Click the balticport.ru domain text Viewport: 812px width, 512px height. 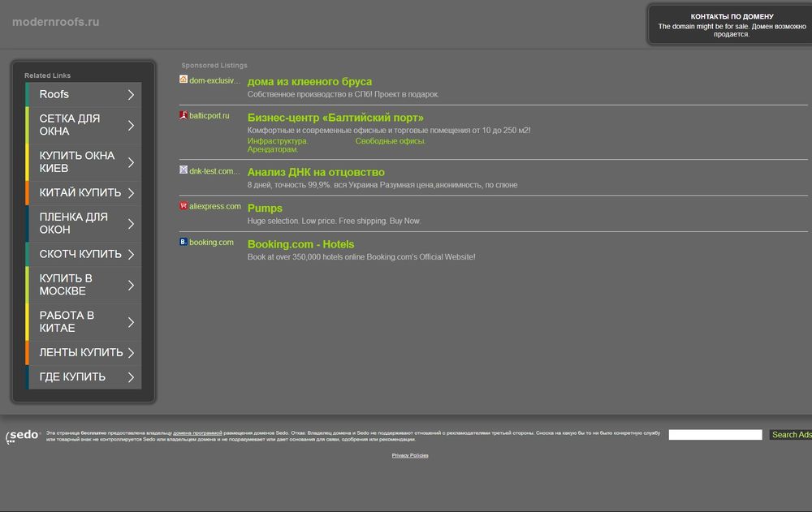coord(209,115)
